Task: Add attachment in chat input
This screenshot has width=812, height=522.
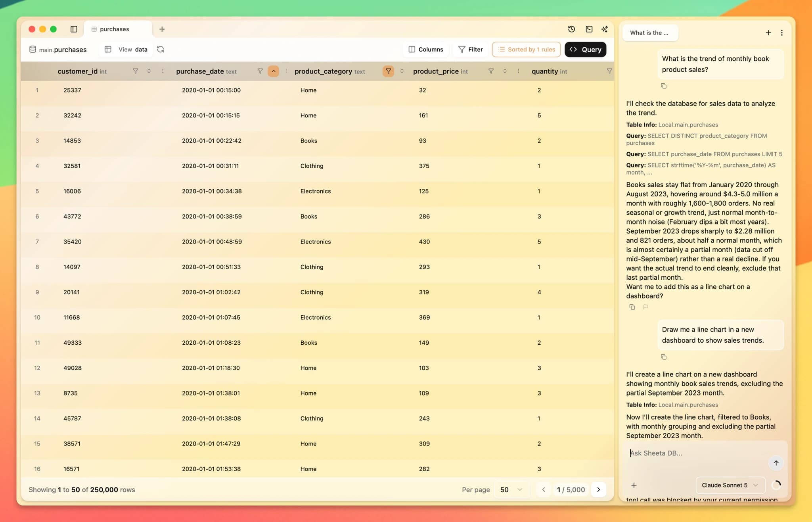Action: click(634, 485)
